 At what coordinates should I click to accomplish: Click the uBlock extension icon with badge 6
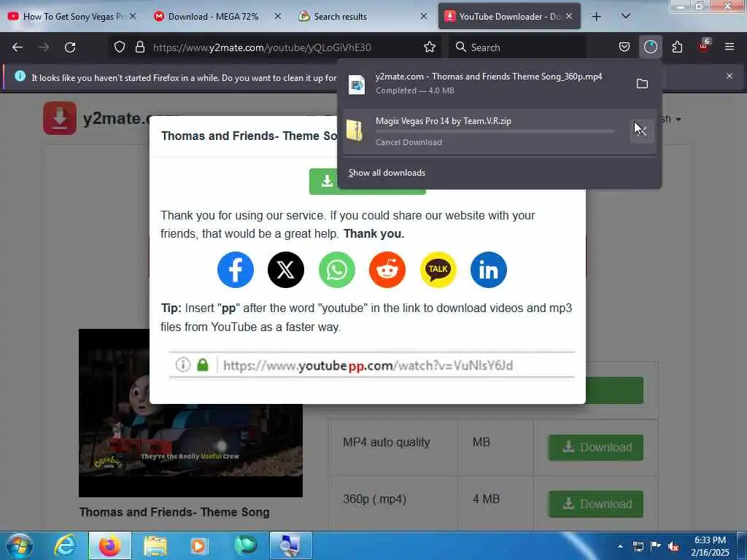(x=704, y=46)
